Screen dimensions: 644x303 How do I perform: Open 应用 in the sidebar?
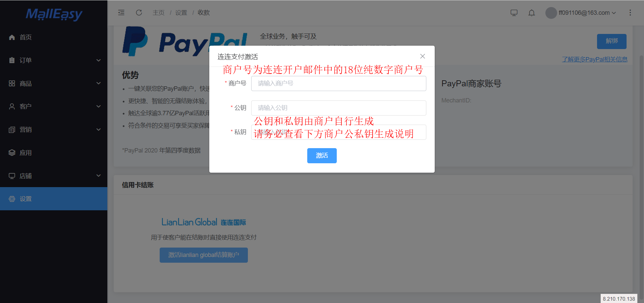(54, 153)
